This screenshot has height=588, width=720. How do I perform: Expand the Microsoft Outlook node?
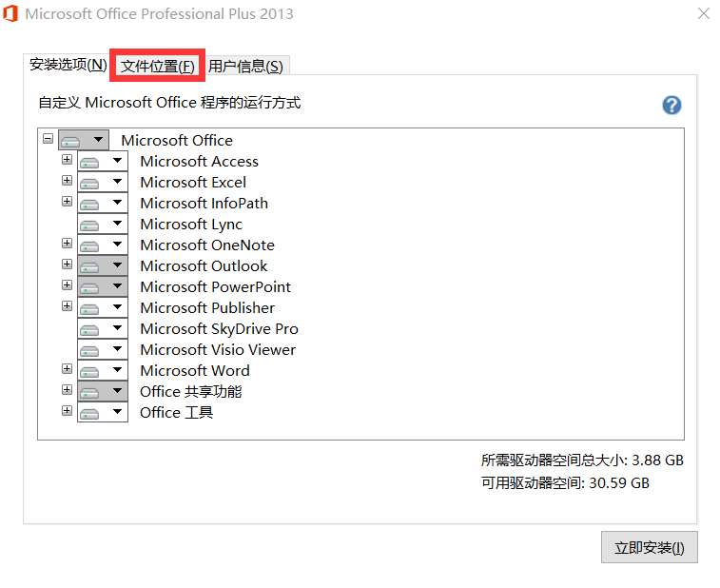tap(67, 264)
